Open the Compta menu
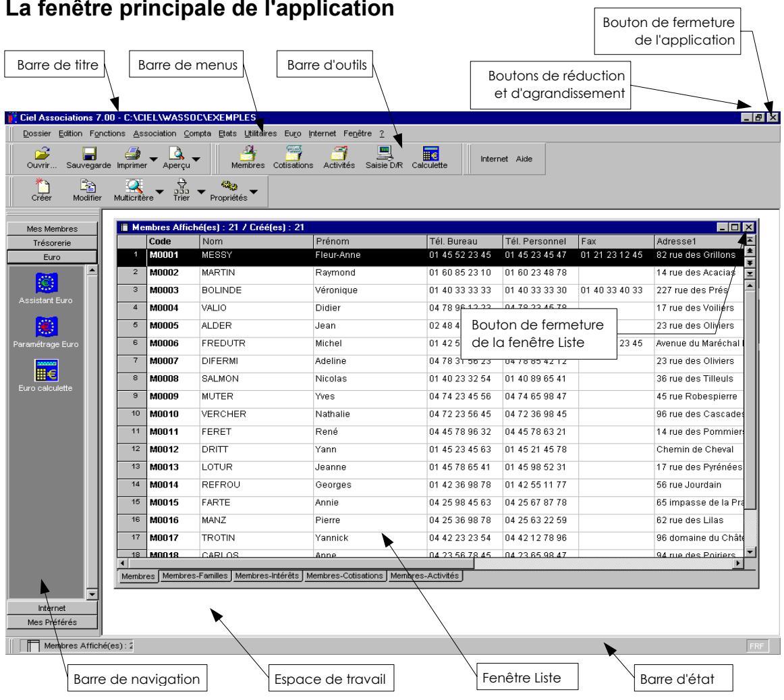This screenshot has height=700, width=784. coord(197,134)
